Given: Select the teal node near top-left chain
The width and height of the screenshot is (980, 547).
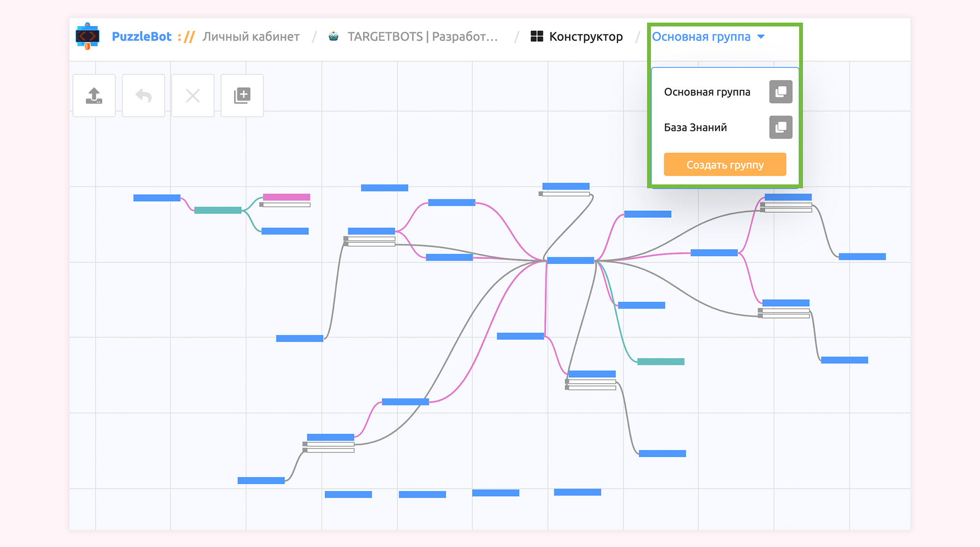Looking at the screenshot, I should coord(218,210).
